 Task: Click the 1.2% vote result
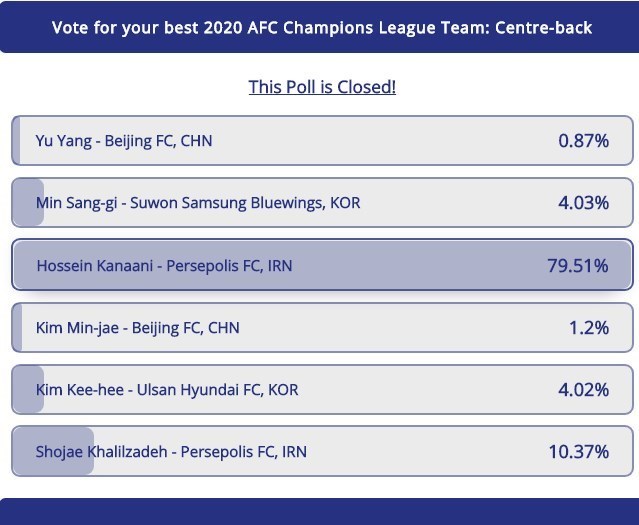click(589, 328)
